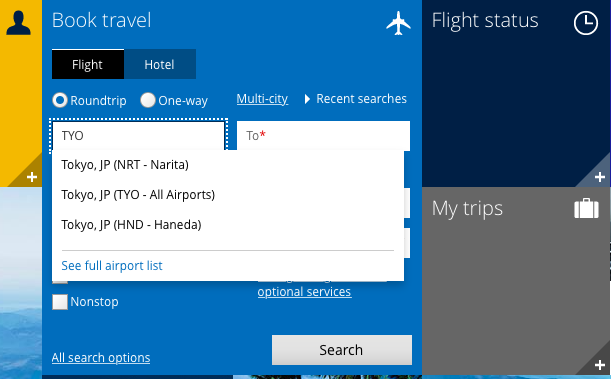This screenshot has width=611, height=379.
Task: Choose Tokyo NRT - Narita suggestion
Action: [x=228, y=165]
